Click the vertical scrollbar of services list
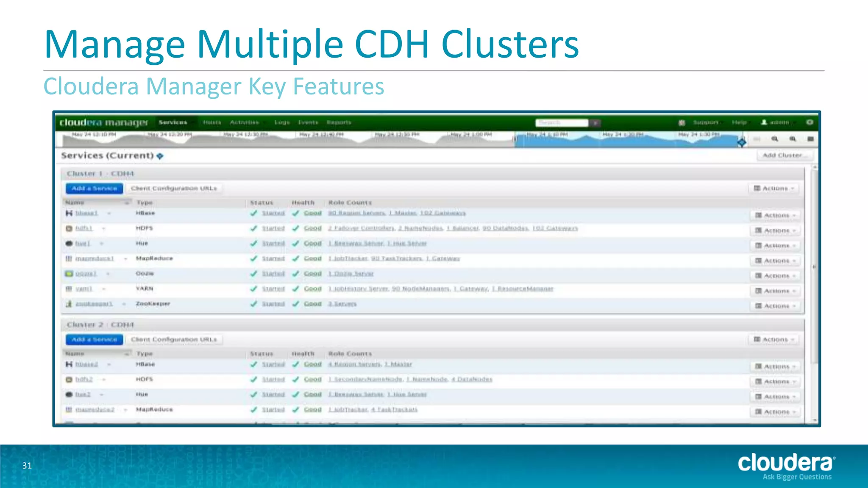The image size is (868, 488). click(x=815, y=267)
